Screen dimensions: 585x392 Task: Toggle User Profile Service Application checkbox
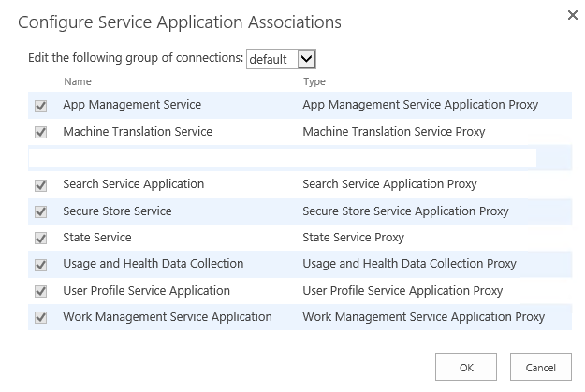pyautogui.click(x=41, y=291)
